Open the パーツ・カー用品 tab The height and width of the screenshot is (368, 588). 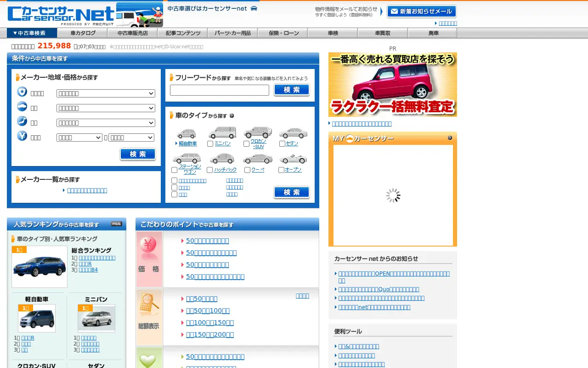pos(233,33)
